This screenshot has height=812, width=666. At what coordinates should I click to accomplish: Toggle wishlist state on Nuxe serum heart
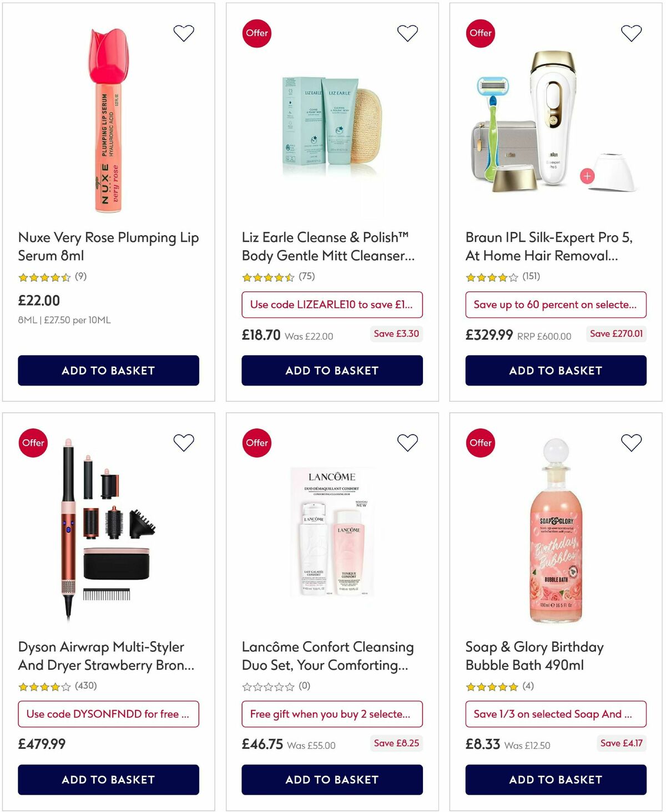click(x=184, y=32)
